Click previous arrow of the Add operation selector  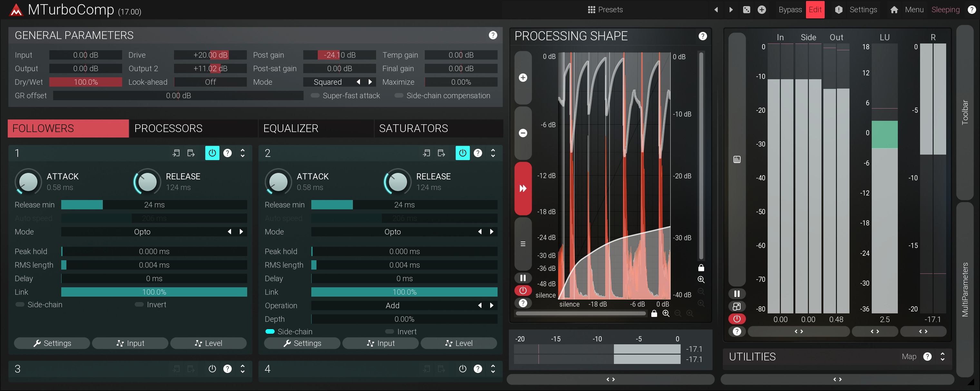[480, 305]
